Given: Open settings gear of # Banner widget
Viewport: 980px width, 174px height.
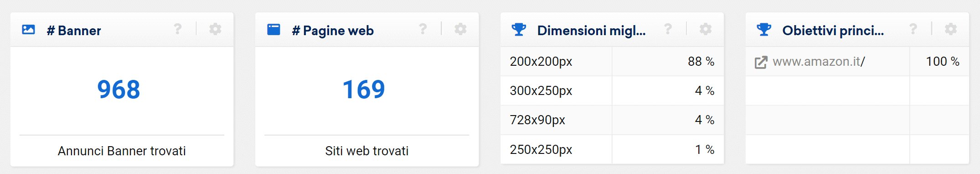Looking at the screenshot, I should pyautogui.click(x=215, y=29).
